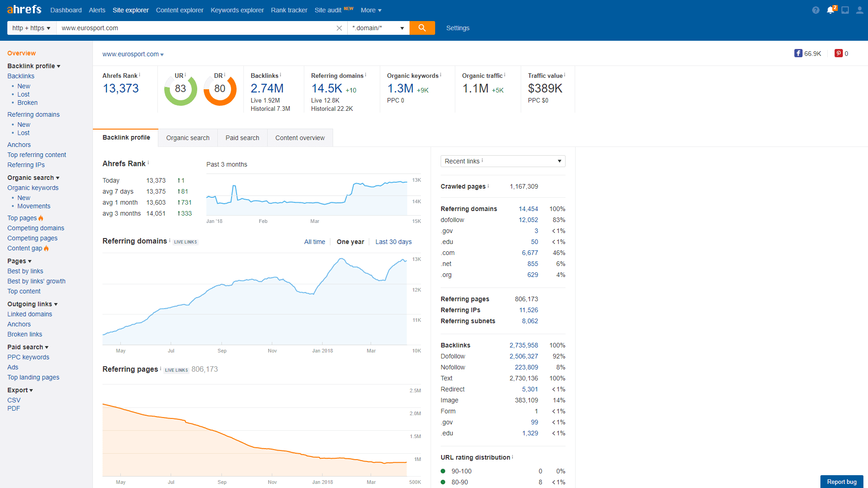The height and width of the screenshot is (488, 868).
Task: Click the Report bug button
Action: tap(841, 482)
